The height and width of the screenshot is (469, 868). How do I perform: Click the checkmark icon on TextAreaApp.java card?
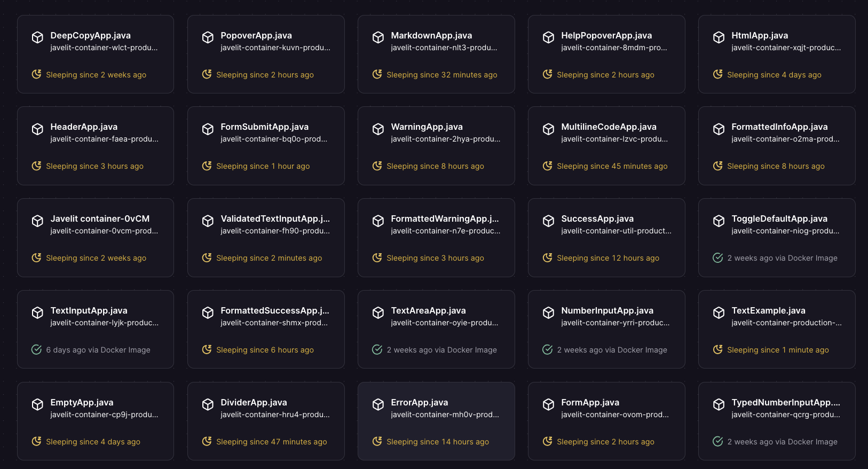[x=377, y=350]
